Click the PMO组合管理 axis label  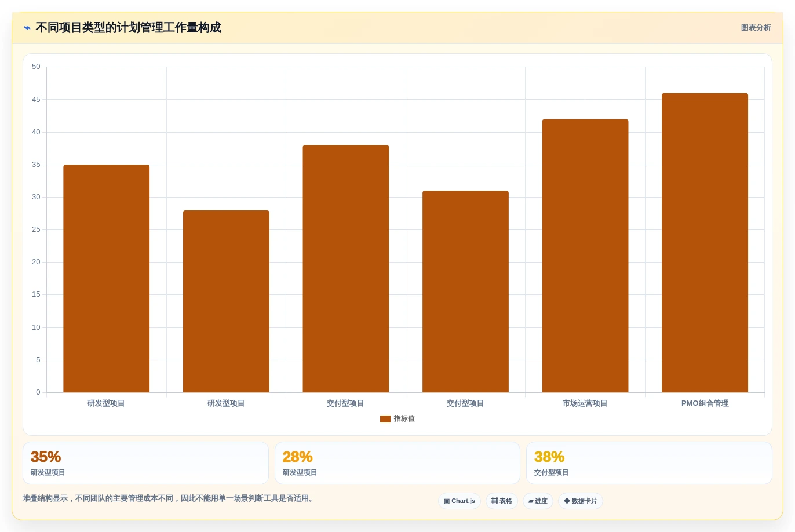(x=705, y=403)
